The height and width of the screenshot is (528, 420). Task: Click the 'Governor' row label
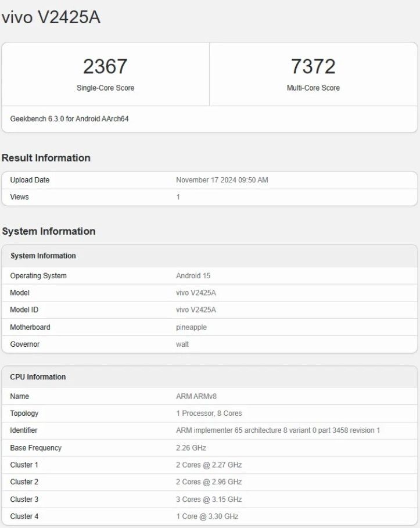point(24,344)
